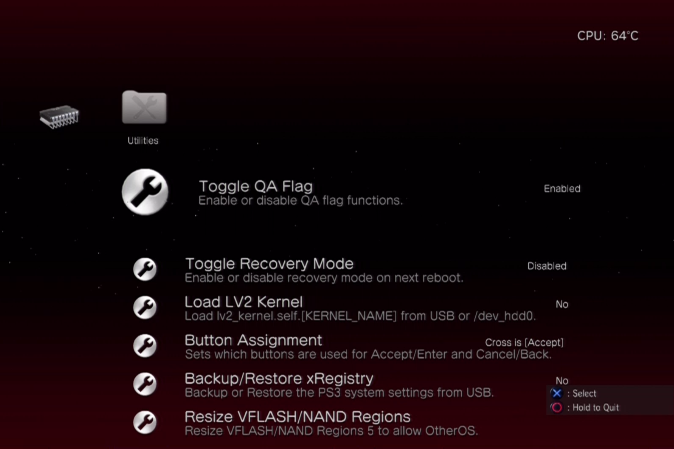Click the wrench icon beside Toggle Recovery Mode

(x=145, y=269)
